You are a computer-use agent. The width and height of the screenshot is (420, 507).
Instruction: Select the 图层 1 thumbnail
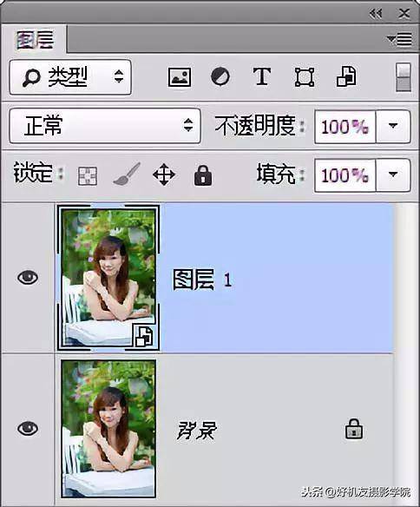(108, 278)
